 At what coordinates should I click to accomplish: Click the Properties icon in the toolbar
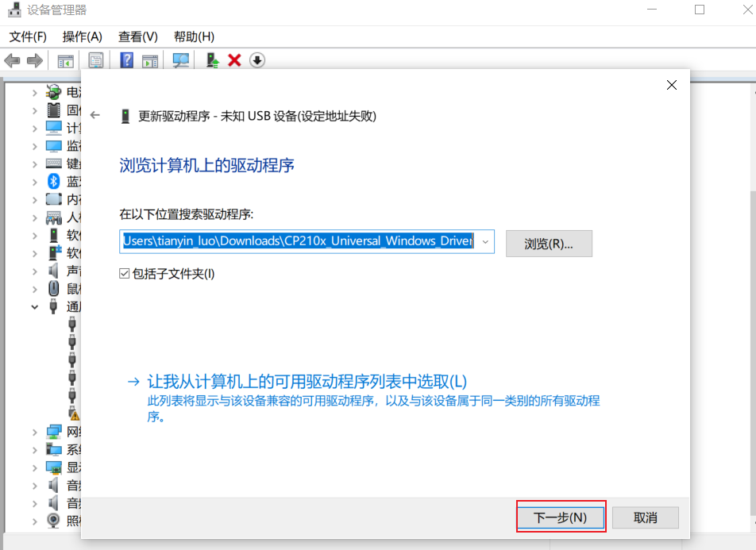95,60
